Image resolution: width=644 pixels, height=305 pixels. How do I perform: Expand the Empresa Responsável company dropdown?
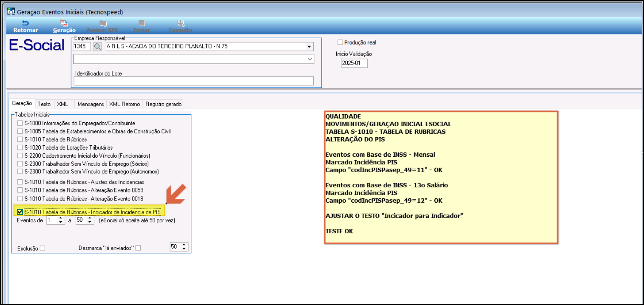pos(308,46)
